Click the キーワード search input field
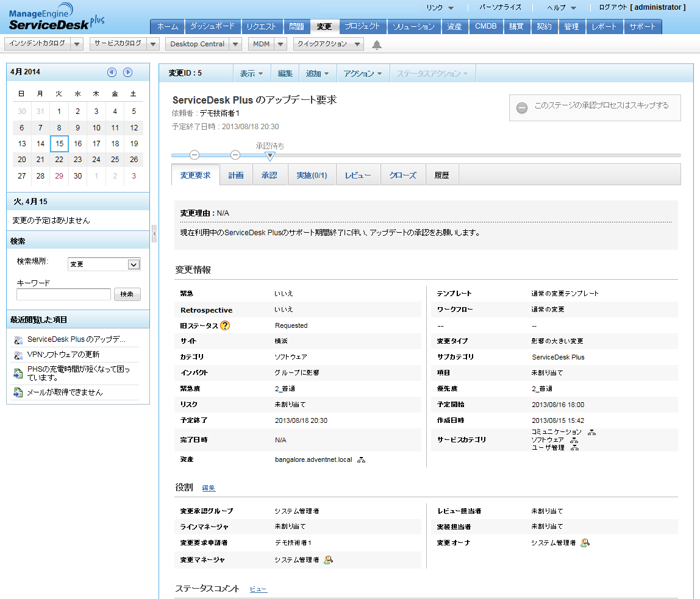The height and width of the screenshot is (599, 700). pos(63,294)
